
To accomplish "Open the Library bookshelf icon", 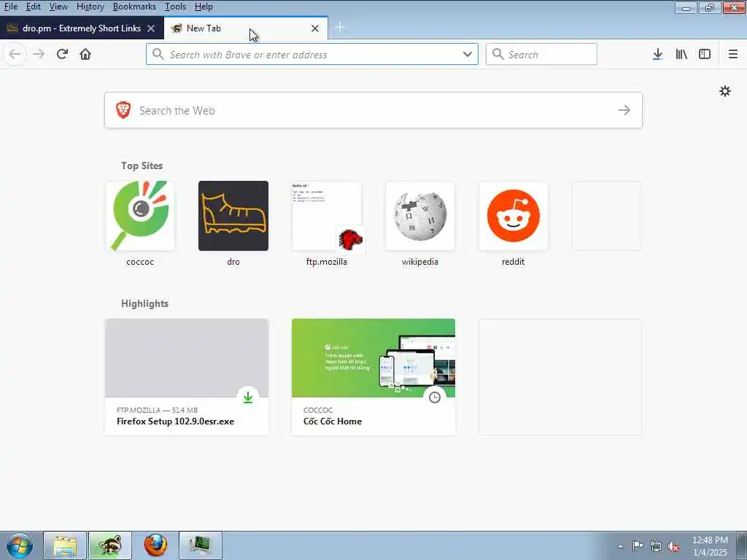I will (x=681, y=54).
